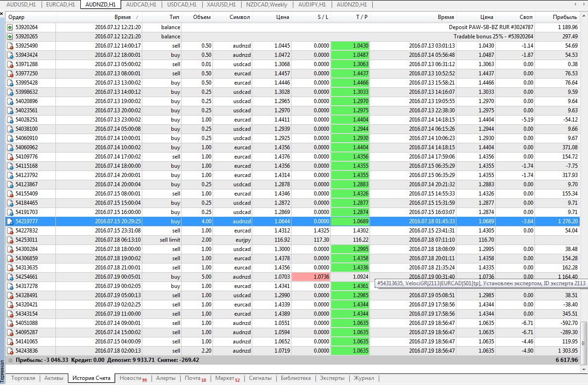This screenshot has width=588, height=385.
Task: Open the Алерты terminal tab
Action: click(x=166, y=378)
